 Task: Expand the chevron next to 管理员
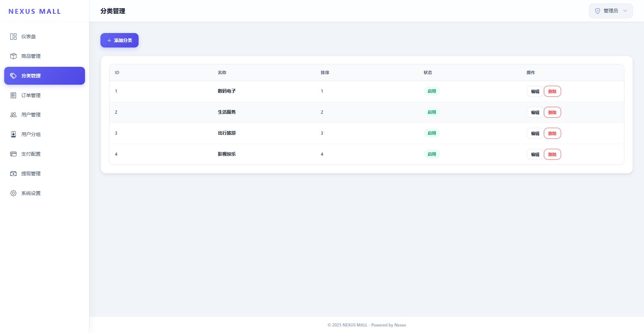coord(625,11)
